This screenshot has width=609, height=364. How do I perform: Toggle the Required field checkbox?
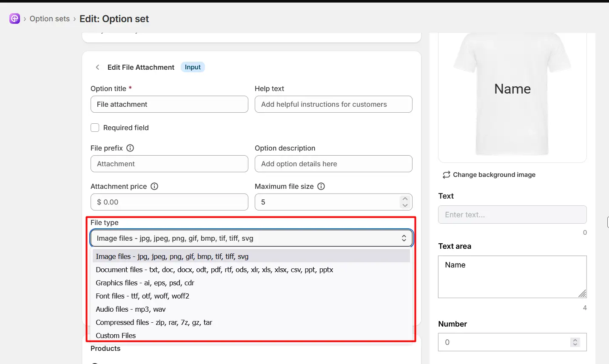(x=95, y=128)
